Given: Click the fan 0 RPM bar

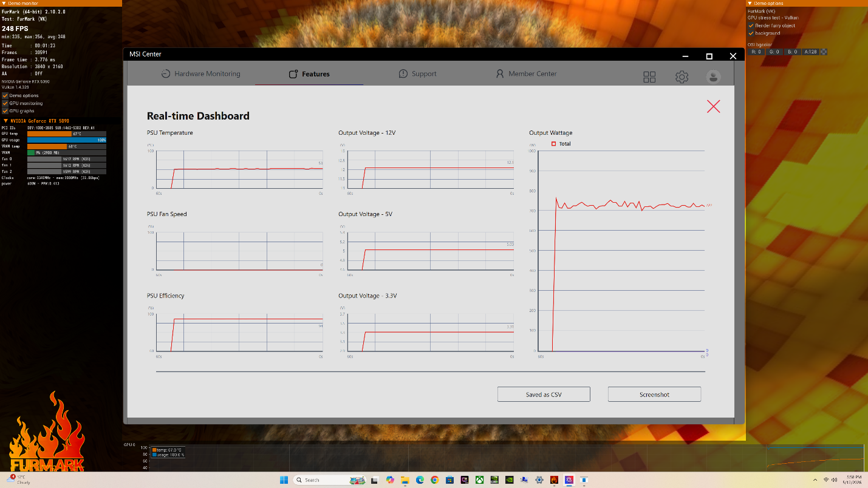Looking at the screenshot, I should pyautogui.click(x=67, y=159).
